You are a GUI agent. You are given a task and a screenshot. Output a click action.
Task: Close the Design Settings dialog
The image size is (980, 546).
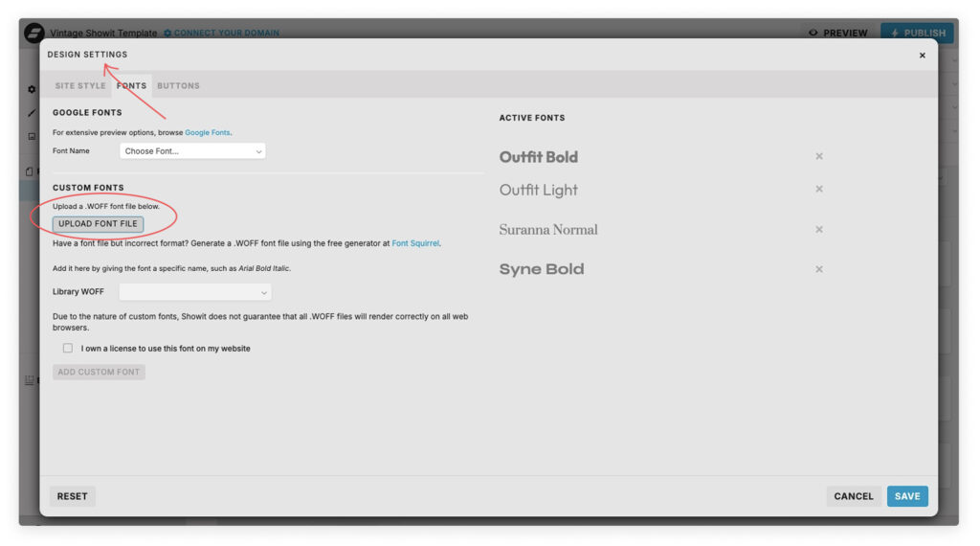922,56
